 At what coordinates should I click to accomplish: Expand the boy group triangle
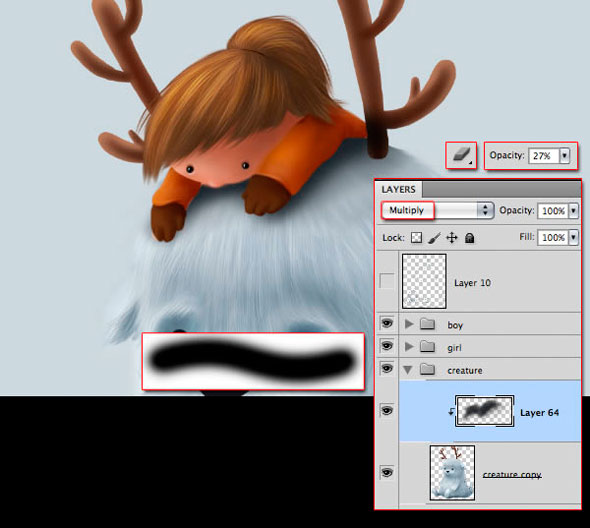[409, 324]
